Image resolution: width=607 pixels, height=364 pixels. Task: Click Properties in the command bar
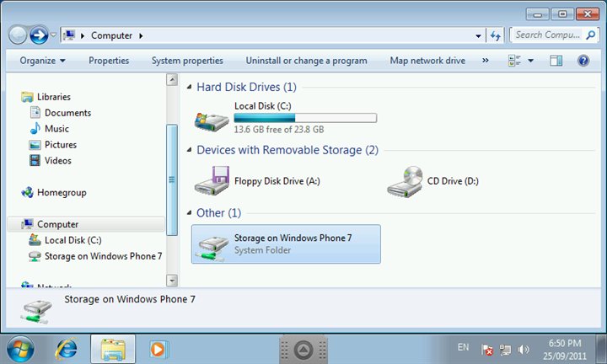[109, 61]
